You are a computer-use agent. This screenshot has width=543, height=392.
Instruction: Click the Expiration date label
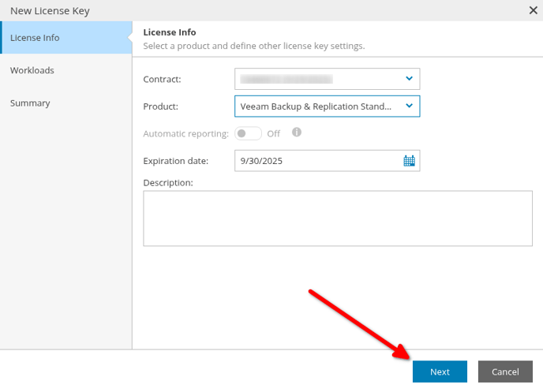pyautogui.click(x=176, y=161)
